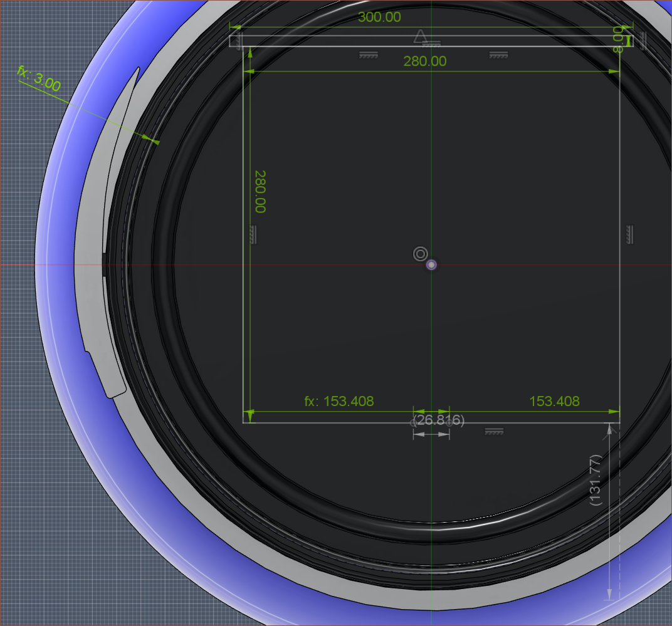Select the midpoint triangle constraint on top bar
672x626 pixels.
tap(421, 36)
